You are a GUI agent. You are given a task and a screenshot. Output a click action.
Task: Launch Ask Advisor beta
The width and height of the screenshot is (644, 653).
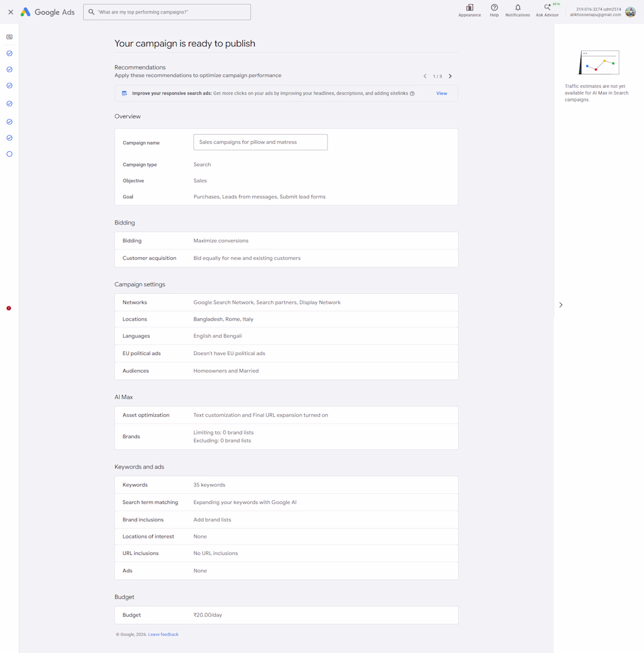pos(547,11)
